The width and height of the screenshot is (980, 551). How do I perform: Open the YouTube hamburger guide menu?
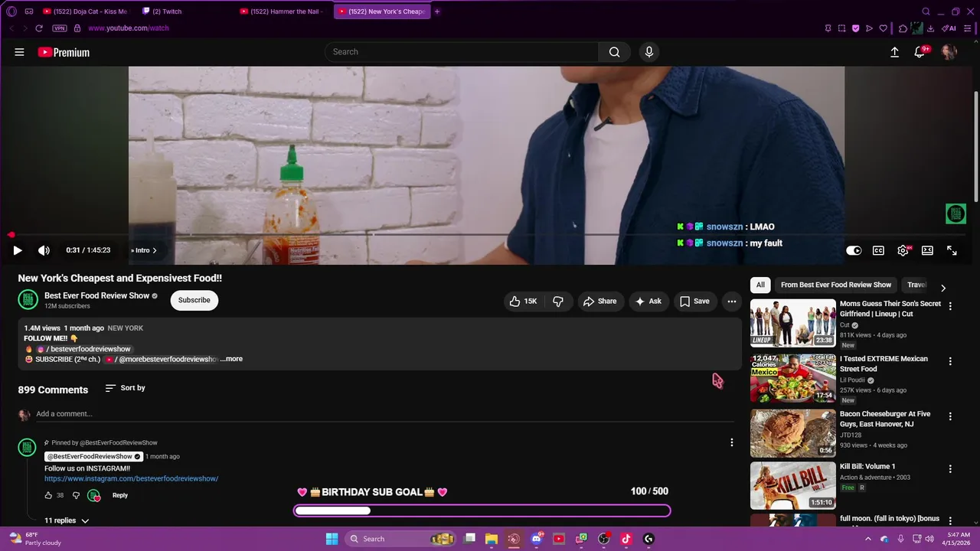pyautogui.click(x=19, y=52)
